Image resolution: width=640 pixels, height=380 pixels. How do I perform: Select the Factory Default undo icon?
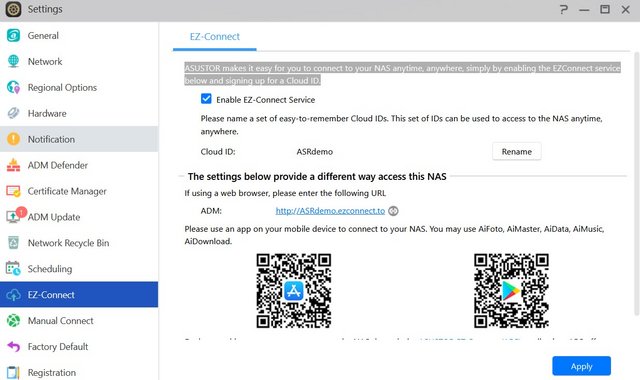pos(13,347)
